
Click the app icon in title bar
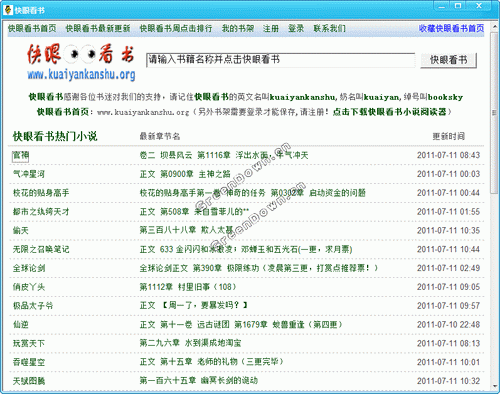coord(7,10)
